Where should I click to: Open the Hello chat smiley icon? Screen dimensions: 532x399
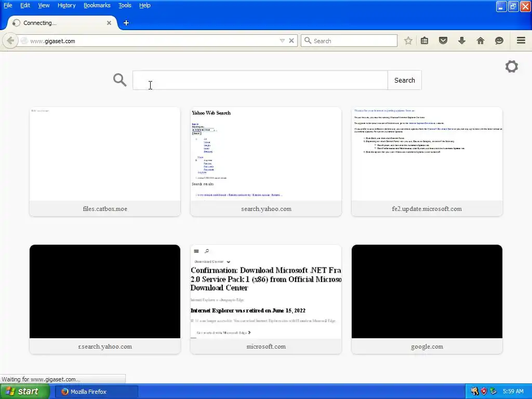pyautogui.click(x=499, y=41)
